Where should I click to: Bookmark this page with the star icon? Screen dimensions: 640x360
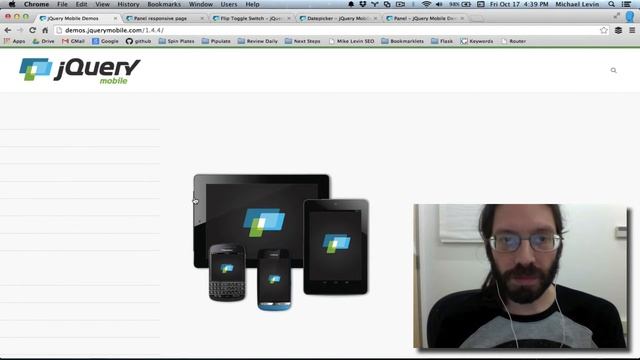click(604, 30)
